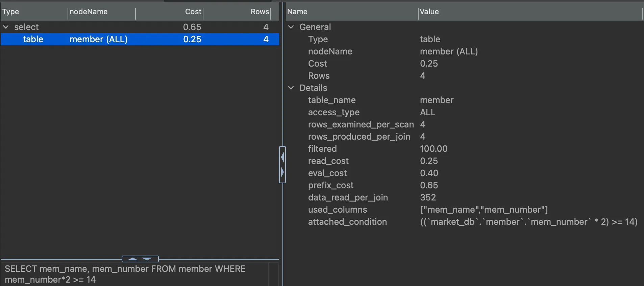The height and width of the screenshot is (286, 644).
Task: Click the used_columns value list
Action: click(484, 210)
